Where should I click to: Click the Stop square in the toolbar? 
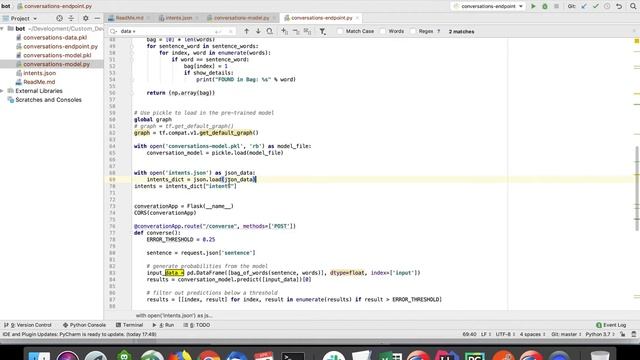pyautogui.click(x=556, y=6)
